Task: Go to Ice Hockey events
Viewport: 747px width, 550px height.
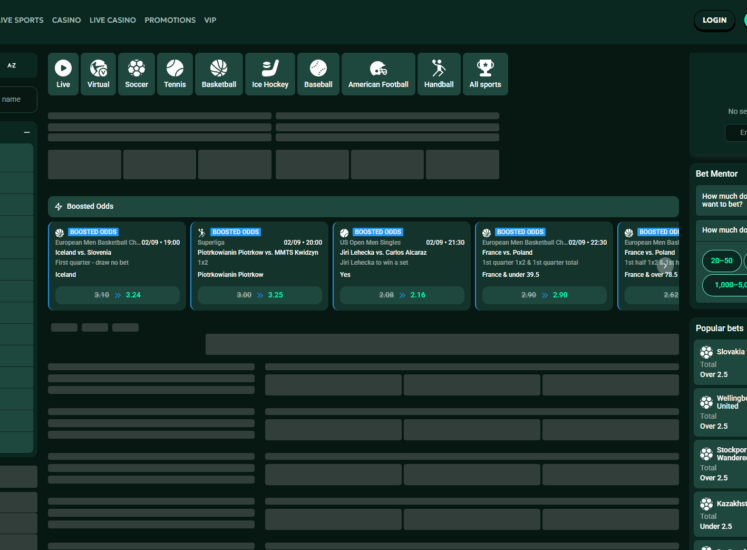Action: tap(270, 74)
